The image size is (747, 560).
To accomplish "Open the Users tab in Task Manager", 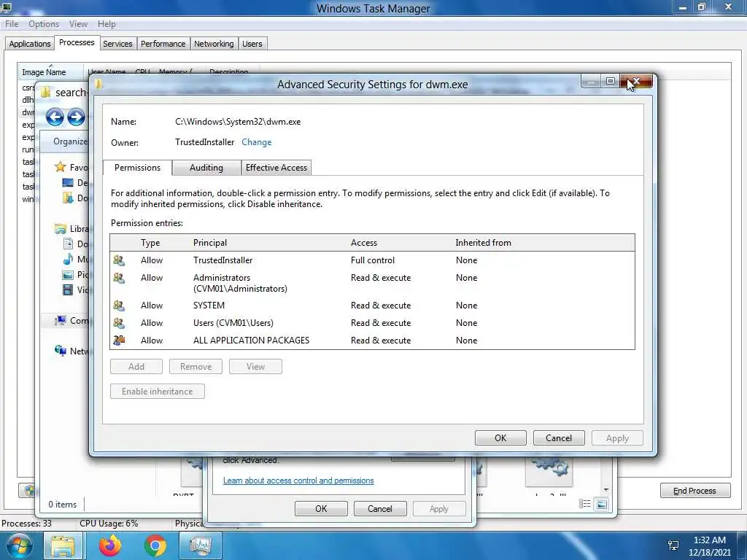I will pyautogui.click(x=252, y=44).
